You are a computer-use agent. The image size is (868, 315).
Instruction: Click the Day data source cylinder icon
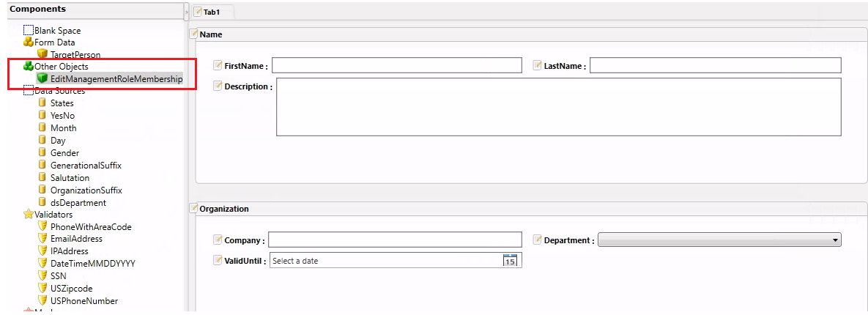coord(42,140)
